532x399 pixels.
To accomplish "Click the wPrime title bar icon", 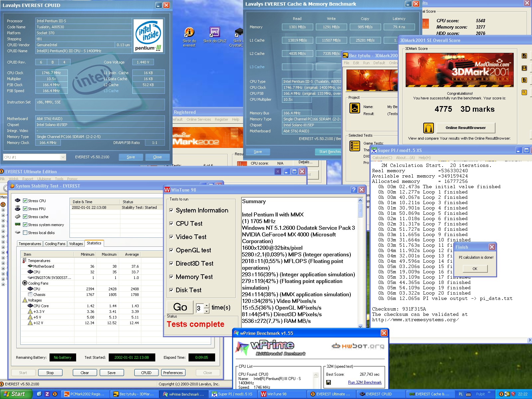I will coord(236,333).
